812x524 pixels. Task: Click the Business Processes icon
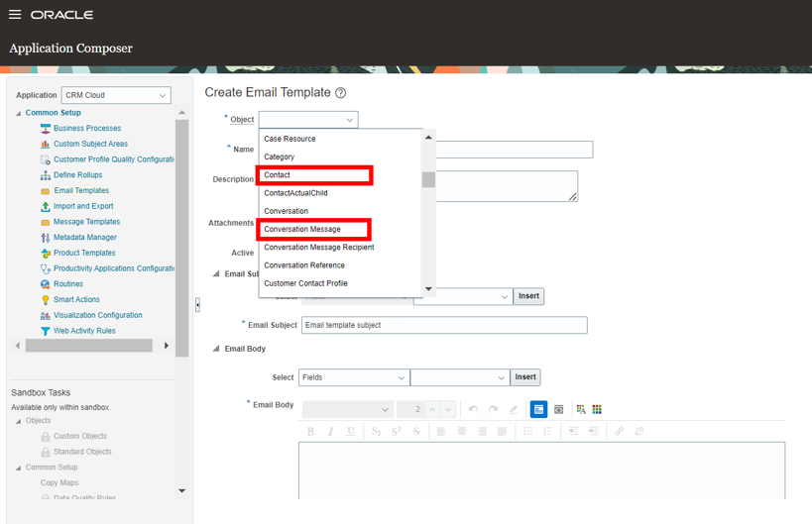(46, 129)
